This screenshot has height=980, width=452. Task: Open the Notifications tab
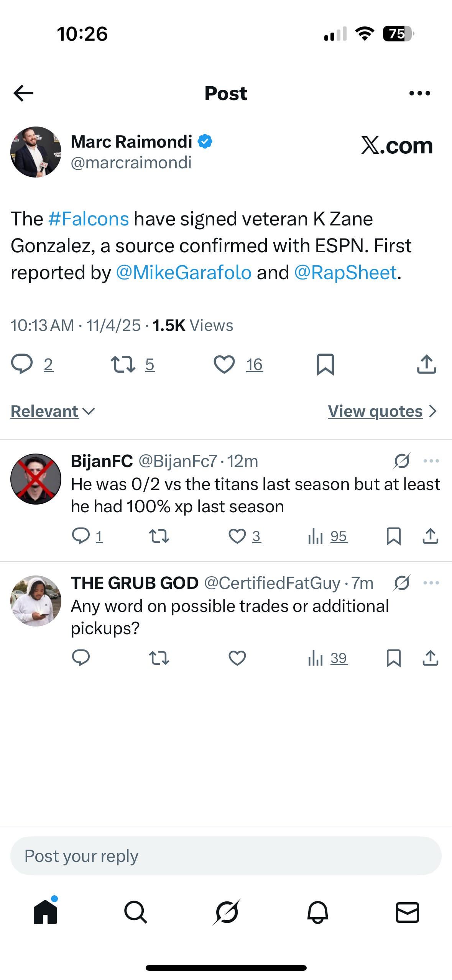(x=317, y=912)
